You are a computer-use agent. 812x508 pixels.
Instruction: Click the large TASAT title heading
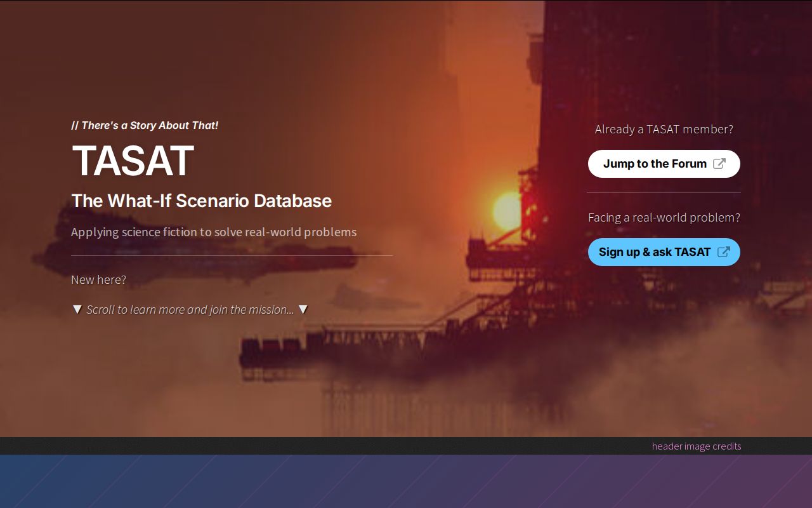133,161
